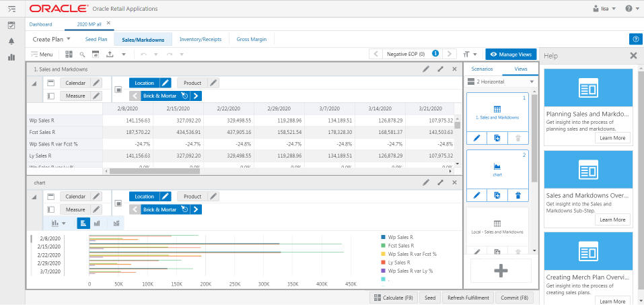The width and height of the screenshot is (644, 305).
Task: Click the export upload icon in toolbar
Action: [x=109, y=54]
